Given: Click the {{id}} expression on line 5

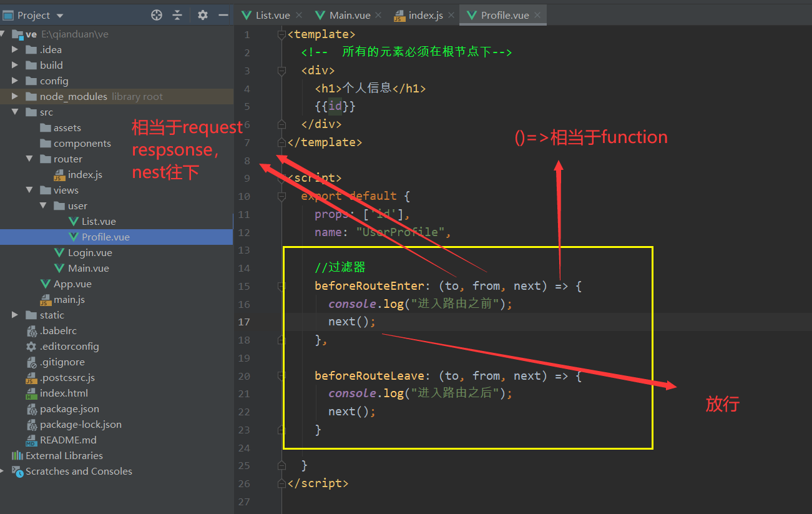Looking at the screenshot, I should pos(335,106).
